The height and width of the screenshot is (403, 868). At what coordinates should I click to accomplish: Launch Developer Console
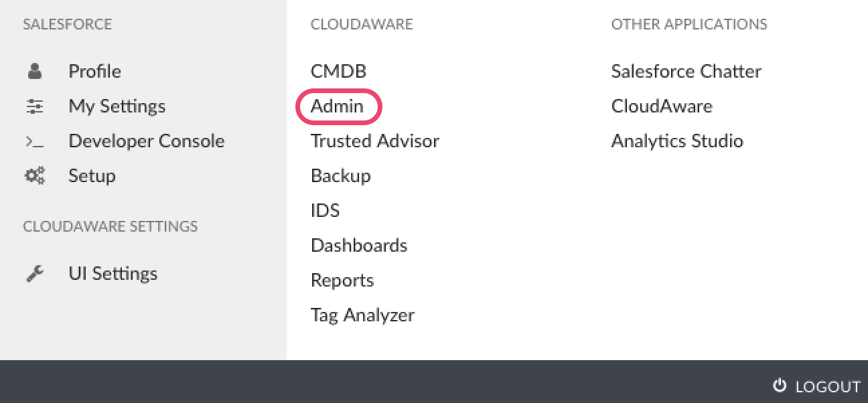(147, 141)
